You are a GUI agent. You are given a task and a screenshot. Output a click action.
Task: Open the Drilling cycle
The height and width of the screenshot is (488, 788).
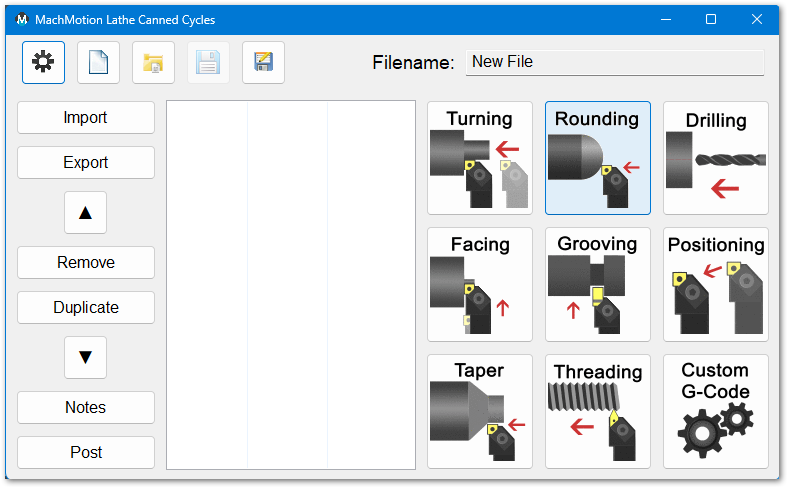(x=715, y=158)
